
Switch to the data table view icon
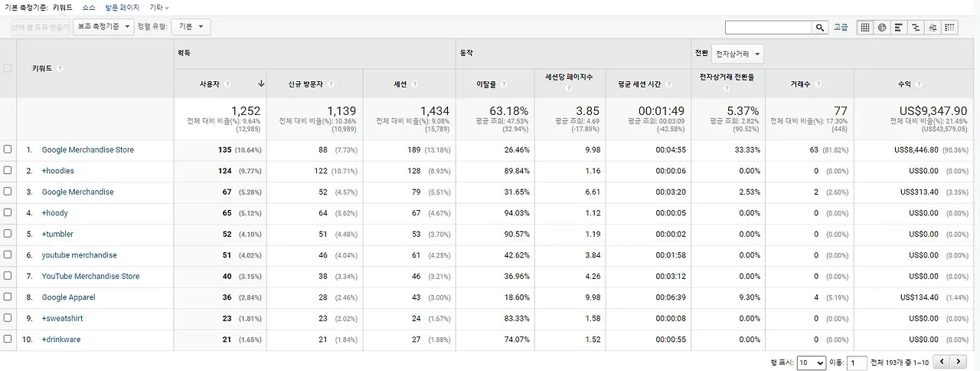865,27
